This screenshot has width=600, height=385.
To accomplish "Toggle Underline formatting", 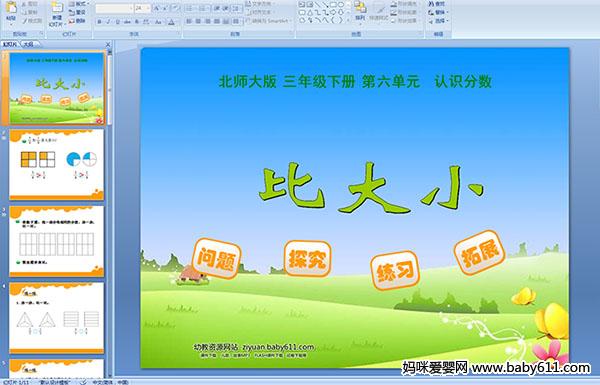I will pos(118,22).
